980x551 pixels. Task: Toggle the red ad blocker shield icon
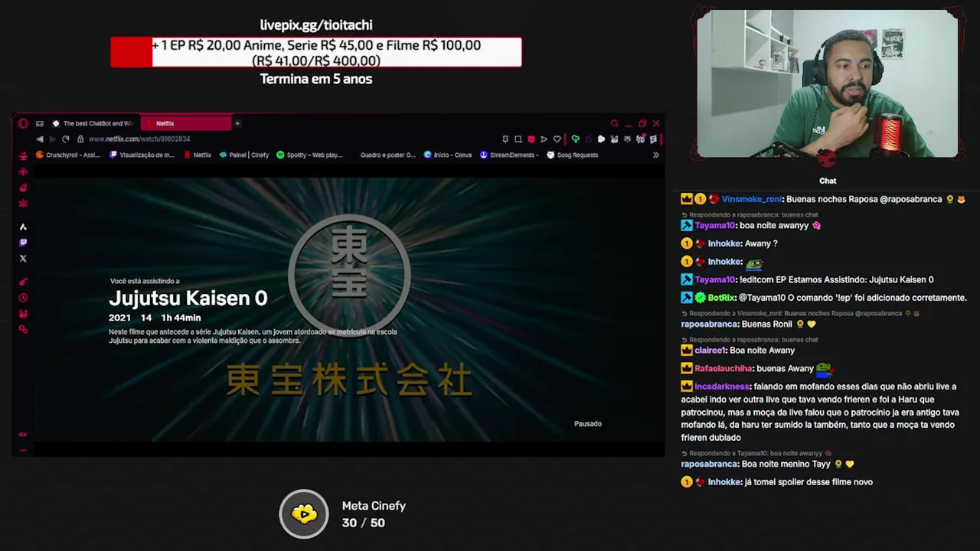531,139
